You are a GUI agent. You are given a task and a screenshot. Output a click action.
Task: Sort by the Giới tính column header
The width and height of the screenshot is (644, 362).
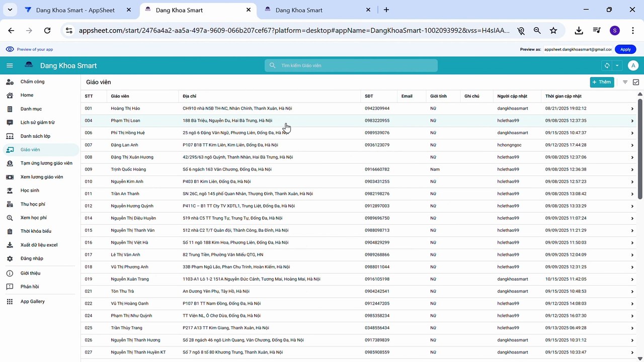coord(438,96)
